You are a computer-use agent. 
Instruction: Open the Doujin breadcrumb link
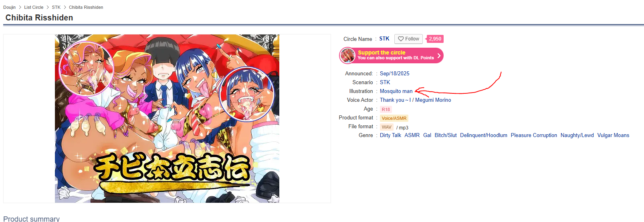tap(10, 7)
